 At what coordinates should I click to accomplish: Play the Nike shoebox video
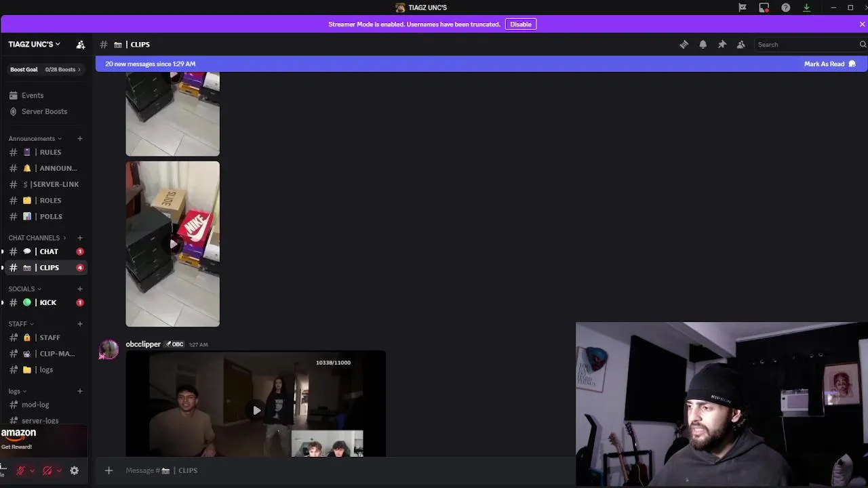(173, 244)
